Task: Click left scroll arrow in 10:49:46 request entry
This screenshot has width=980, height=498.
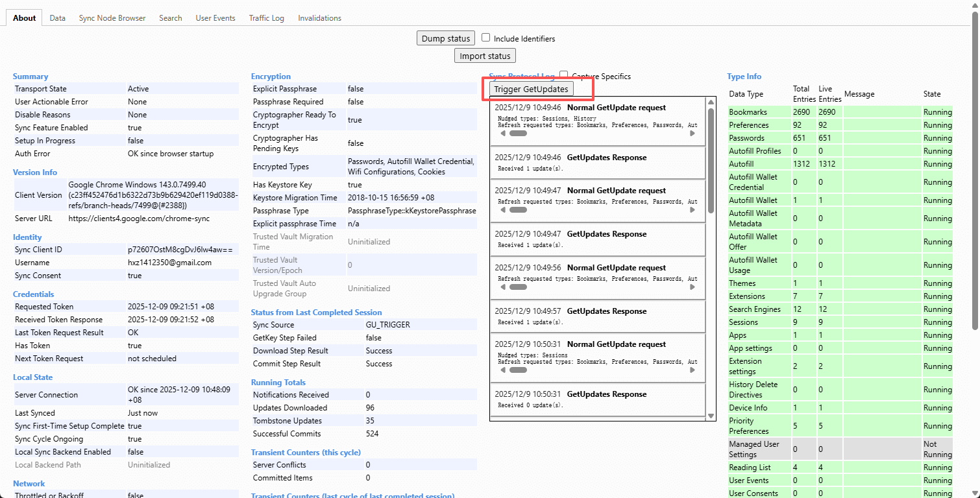Action: pyautogui.click(x=502, y=134)
